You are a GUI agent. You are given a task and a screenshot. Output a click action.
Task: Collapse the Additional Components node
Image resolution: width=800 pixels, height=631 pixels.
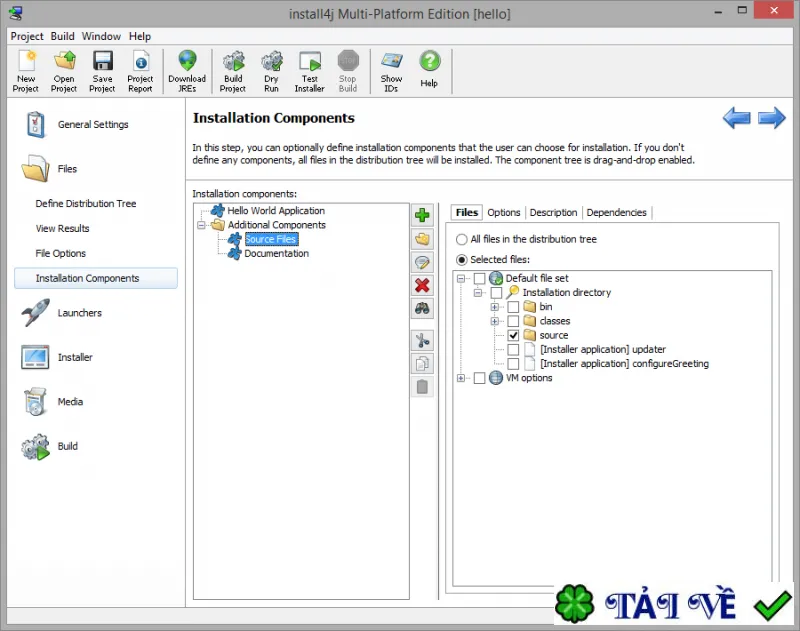point(202,225)
